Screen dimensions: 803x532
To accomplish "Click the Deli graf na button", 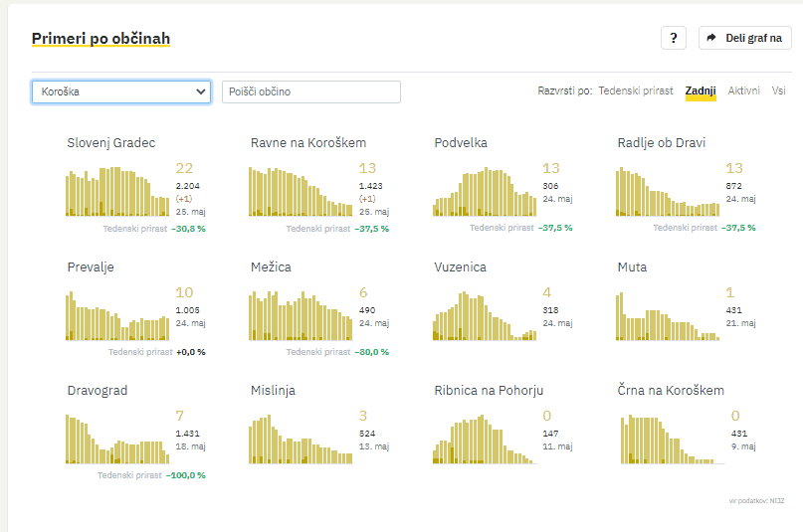I will tap(745, 38).
